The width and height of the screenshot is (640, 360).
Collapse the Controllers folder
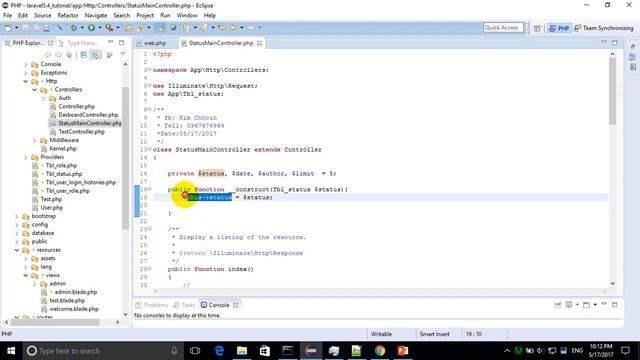[x=35, y=90]
